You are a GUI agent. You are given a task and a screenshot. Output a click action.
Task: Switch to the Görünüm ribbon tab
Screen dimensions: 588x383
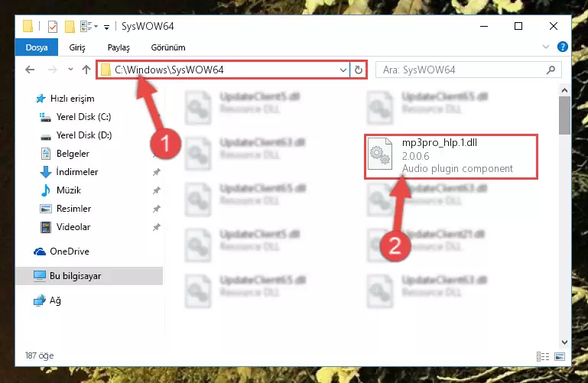(x=168, y=47)
